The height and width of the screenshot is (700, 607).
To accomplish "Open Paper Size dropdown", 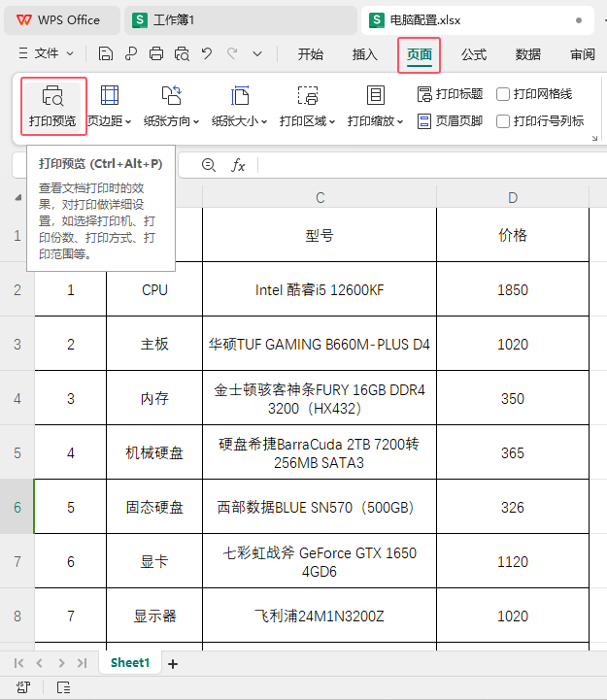I will tap(240, 106).
